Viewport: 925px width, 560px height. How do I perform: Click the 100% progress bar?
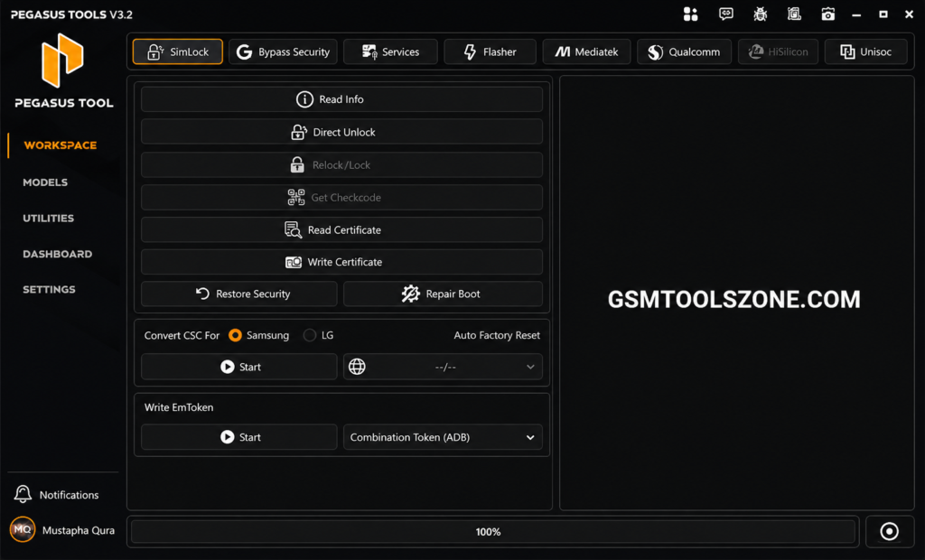click(x=493, y=532)
